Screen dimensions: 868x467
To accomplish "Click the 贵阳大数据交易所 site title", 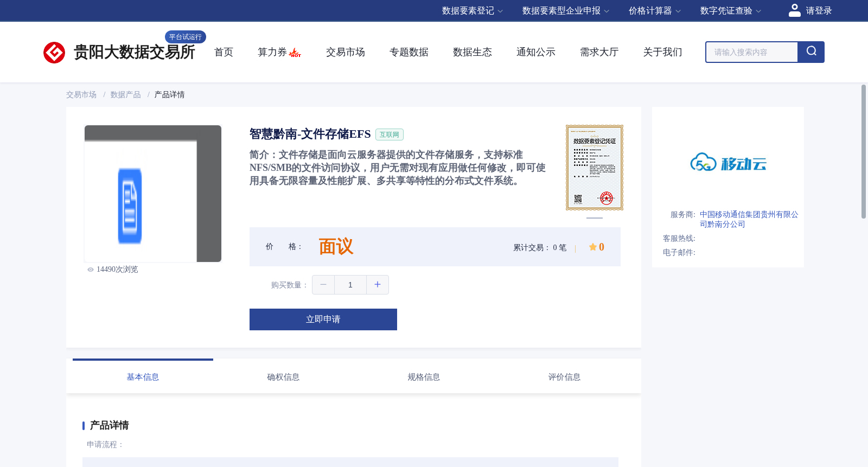I will coord(134,52).
